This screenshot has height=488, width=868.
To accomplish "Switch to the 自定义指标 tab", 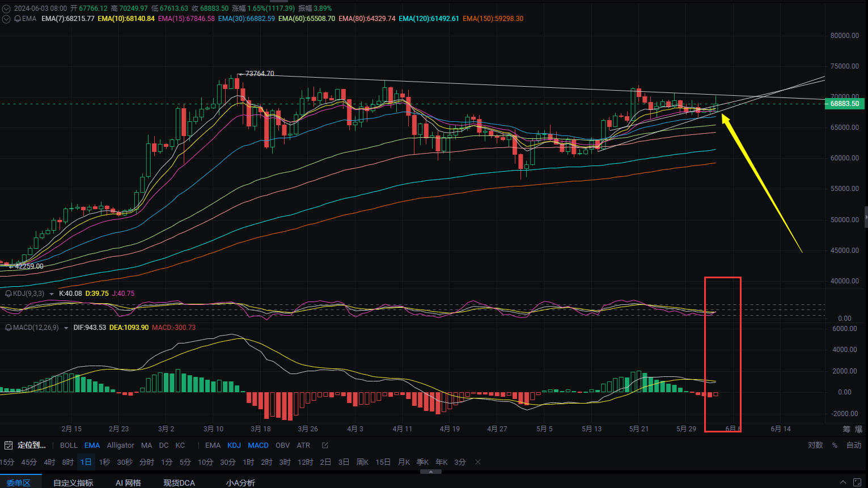I will [73, 483].
